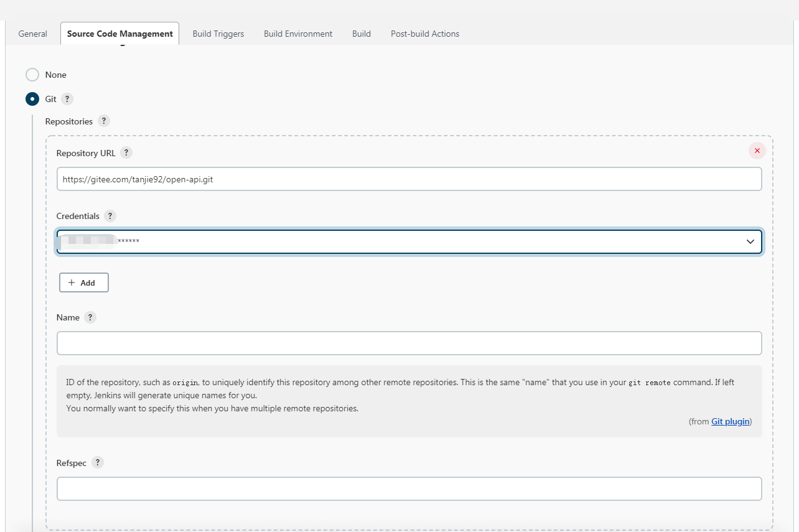Screen dimensions: 799x532
Task: Toggle help for the Name field
Action: pos(90,317)
